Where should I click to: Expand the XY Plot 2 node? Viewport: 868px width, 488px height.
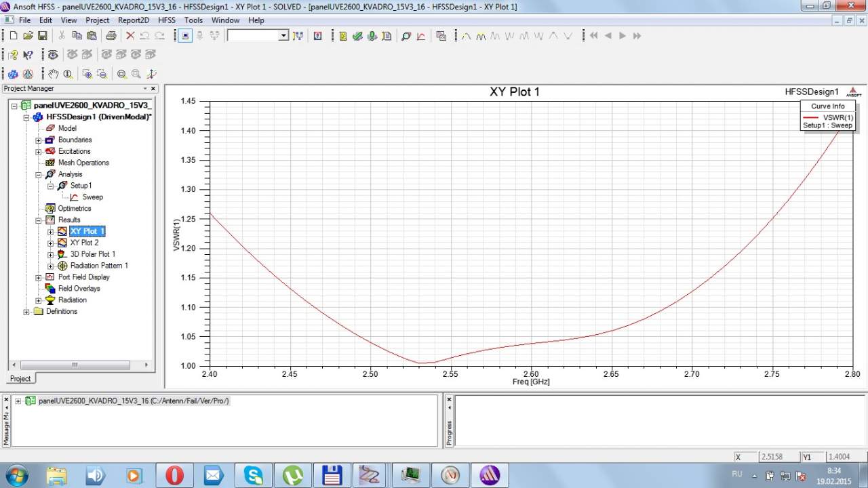pyautogui.click(x=51, y=243)
